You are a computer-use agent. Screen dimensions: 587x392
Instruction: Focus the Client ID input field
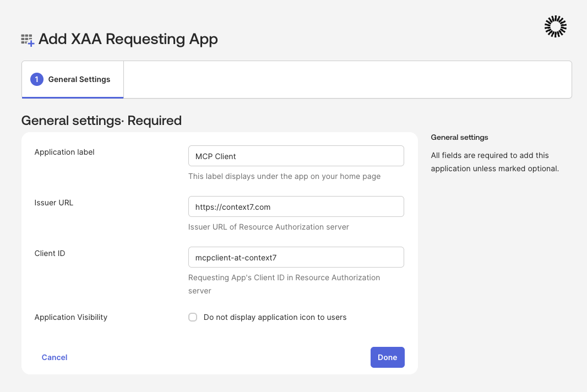point(296,257)
